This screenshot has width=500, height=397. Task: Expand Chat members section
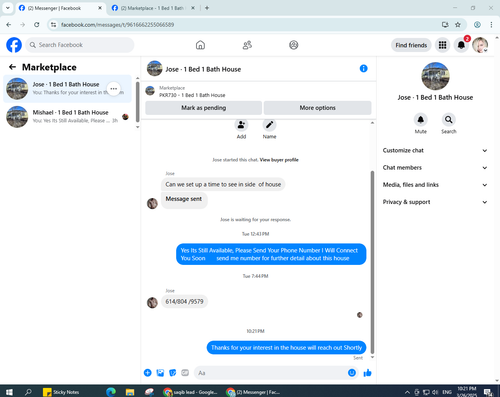[x=435, y=168]
